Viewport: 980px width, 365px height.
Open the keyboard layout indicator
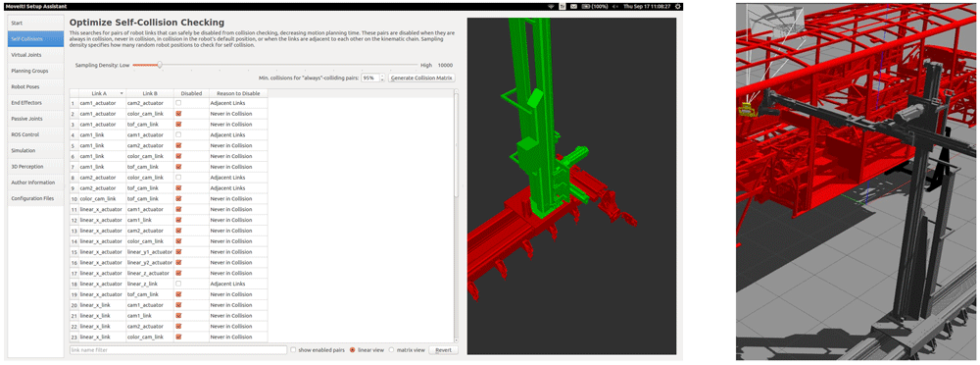(x=562, y=6)
